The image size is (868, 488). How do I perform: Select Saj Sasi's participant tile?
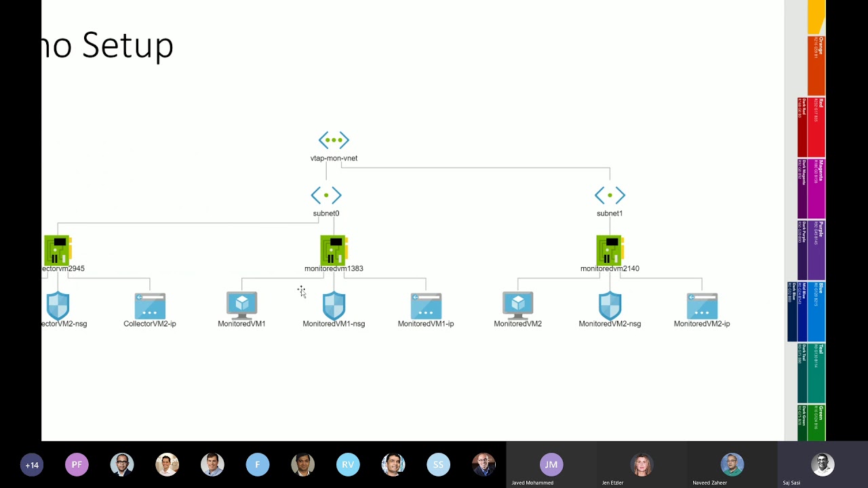pyautogui.click(x=822, y=464)
